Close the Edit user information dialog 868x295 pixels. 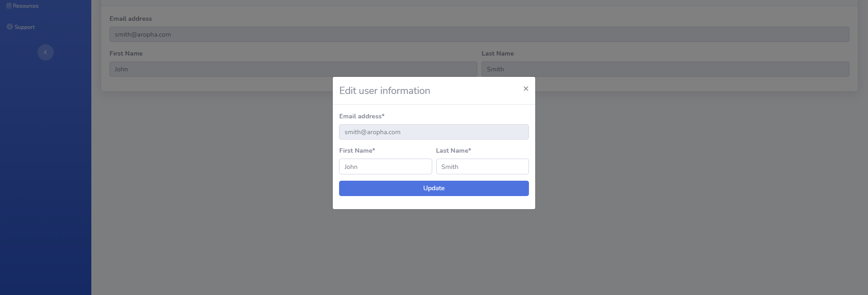(525, 89)
